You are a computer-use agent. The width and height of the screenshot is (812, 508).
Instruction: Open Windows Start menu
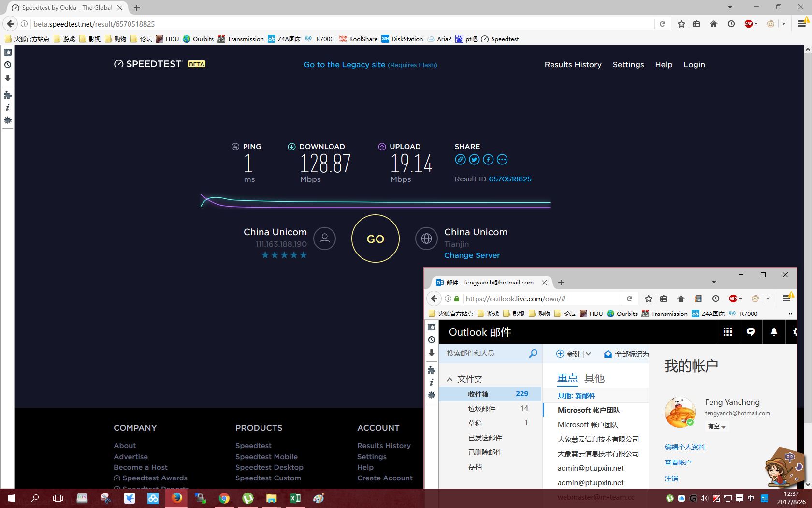tap(12, 498)
